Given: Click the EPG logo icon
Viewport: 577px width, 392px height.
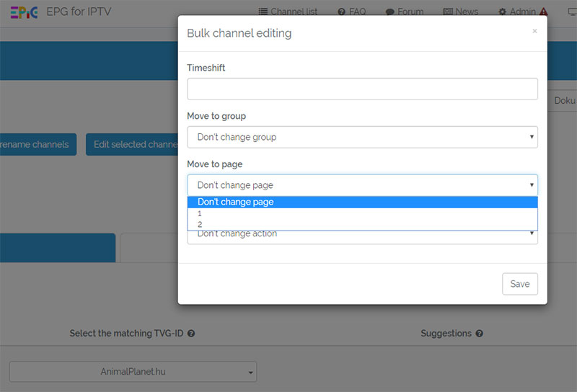Looking at the screenshot, I should (24, 12).
